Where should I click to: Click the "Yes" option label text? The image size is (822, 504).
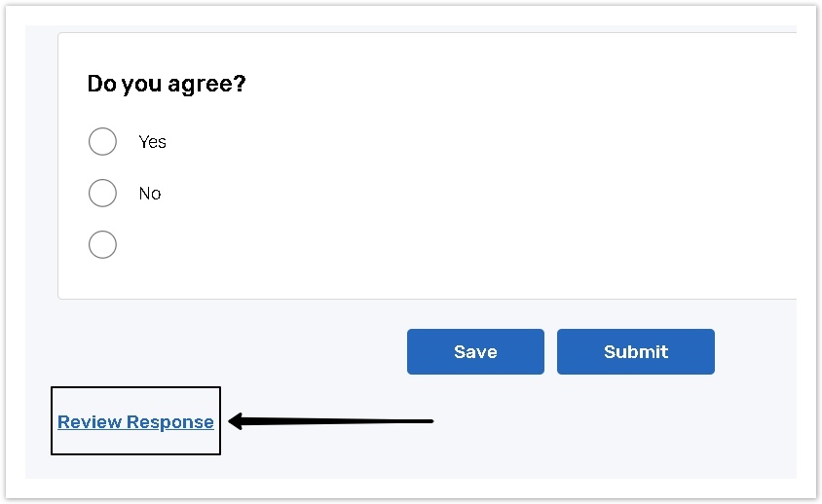153,142
